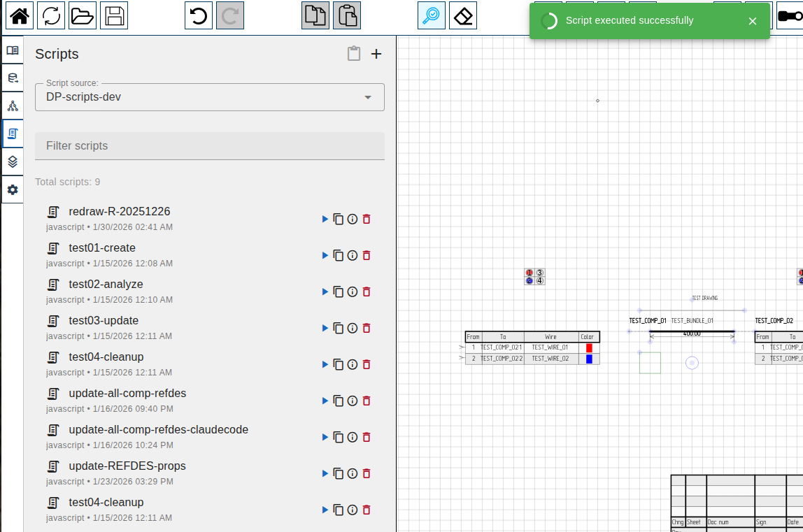Toggle the magnifier inspect tool

point(432,15)
